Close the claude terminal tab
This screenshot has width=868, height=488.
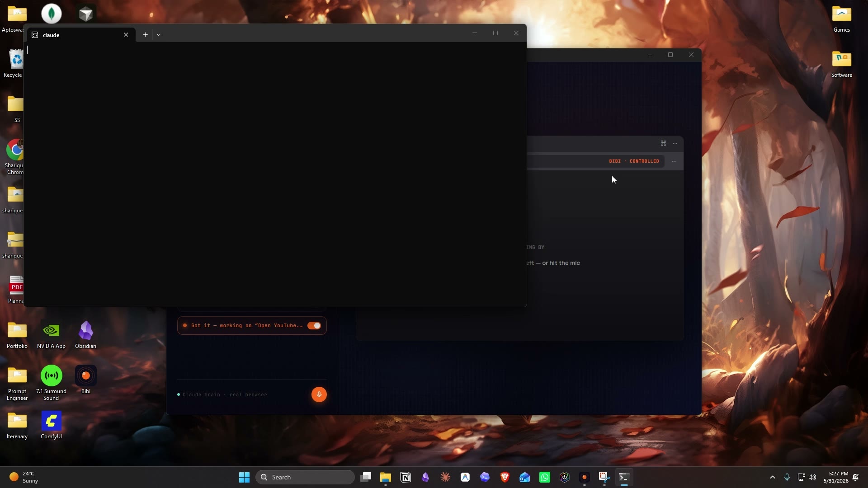click(x=126, y=35)
